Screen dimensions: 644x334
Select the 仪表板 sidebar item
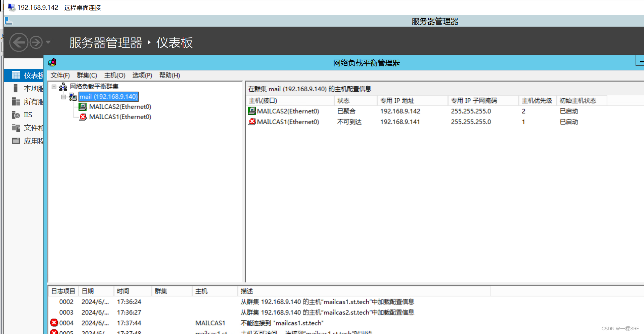24,75
